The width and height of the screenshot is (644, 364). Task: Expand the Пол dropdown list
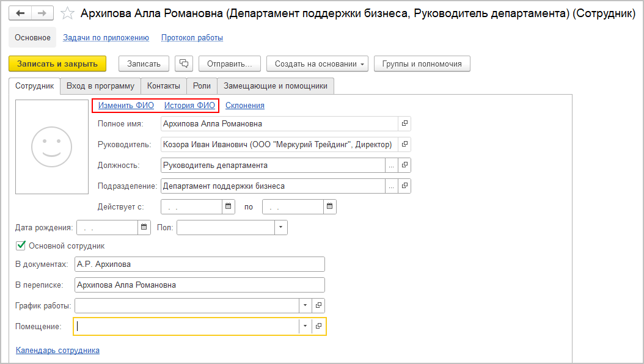[x=280, y=227]
